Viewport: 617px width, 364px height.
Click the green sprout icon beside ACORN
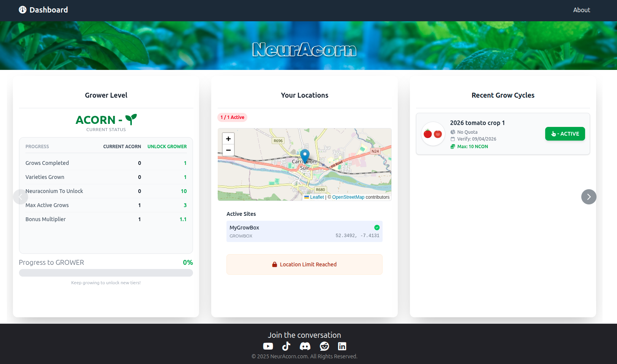tap(131, 119)
